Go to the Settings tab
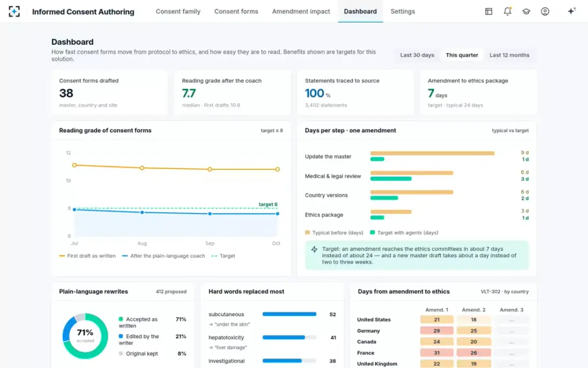Screen dimensions: 588x368 pyautogui.click(x=403, y=11)
